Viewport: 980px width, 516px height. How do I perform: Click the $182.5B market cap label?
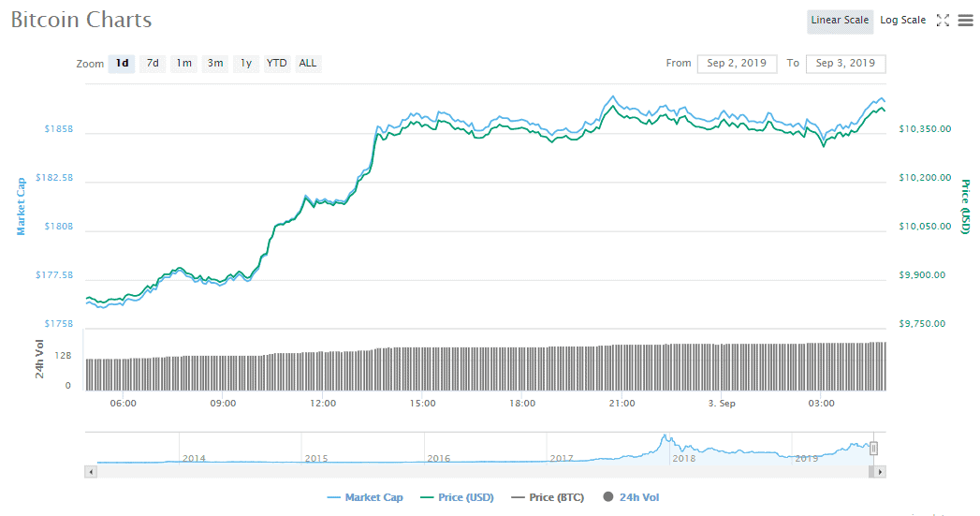click(x=54, y=178)
